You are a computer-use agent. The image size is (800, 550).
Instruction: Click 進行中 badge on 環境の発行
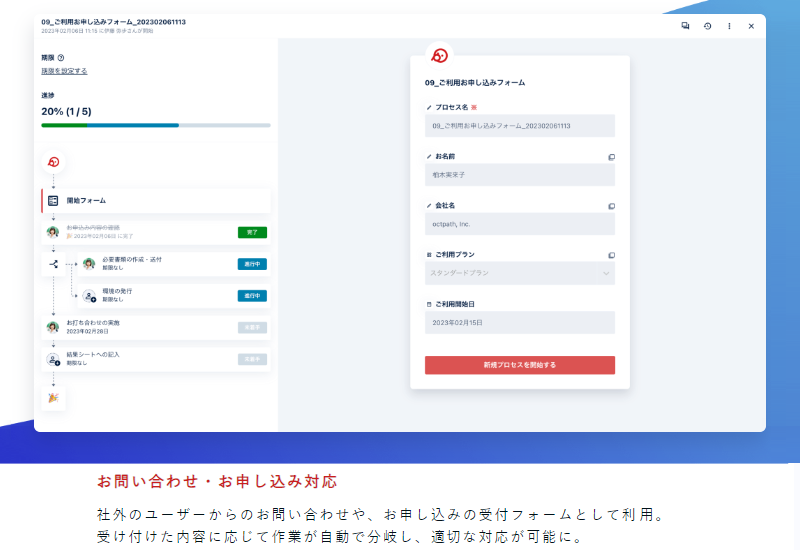pos(252,296)
